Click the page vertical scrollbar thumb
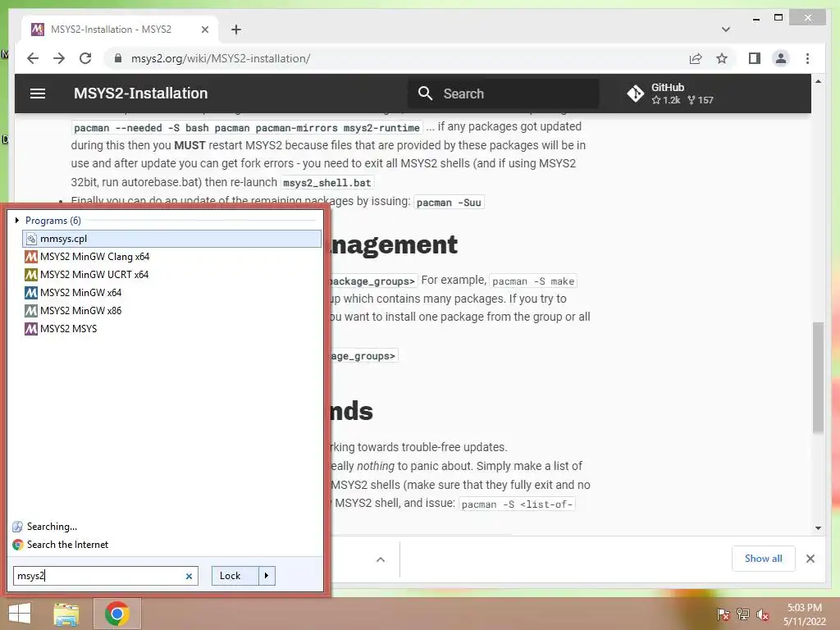 coord(818,377)
